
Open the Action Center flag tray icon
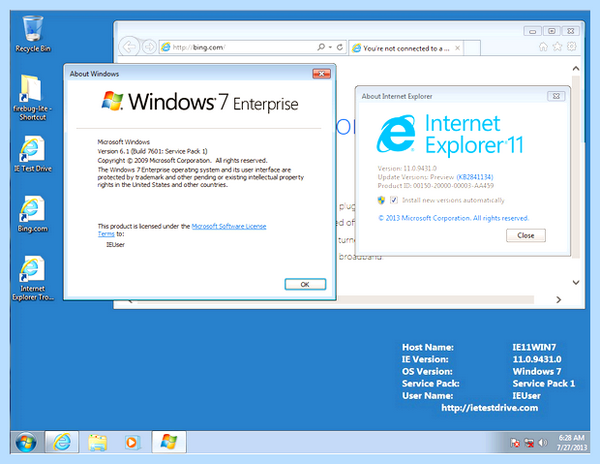(515, 443)
